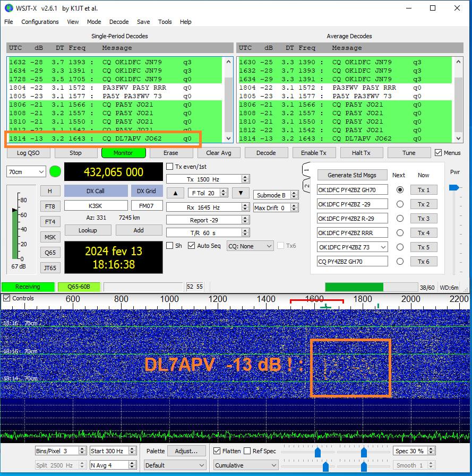Switch to the Q65 mode button

[x=50, y=253]
